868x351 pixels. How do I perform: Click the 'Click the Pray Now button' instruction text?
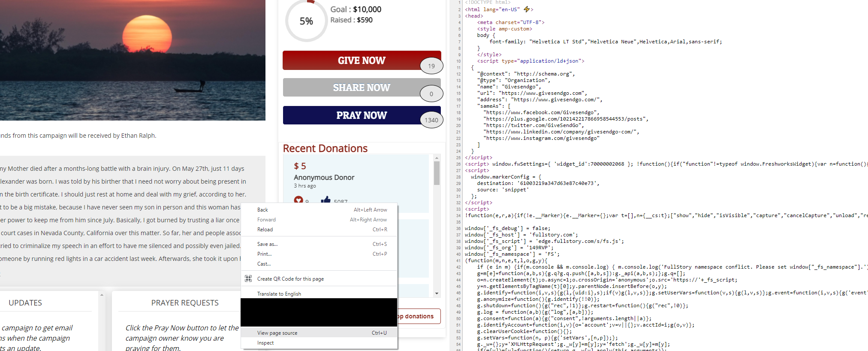coord(182,338)
